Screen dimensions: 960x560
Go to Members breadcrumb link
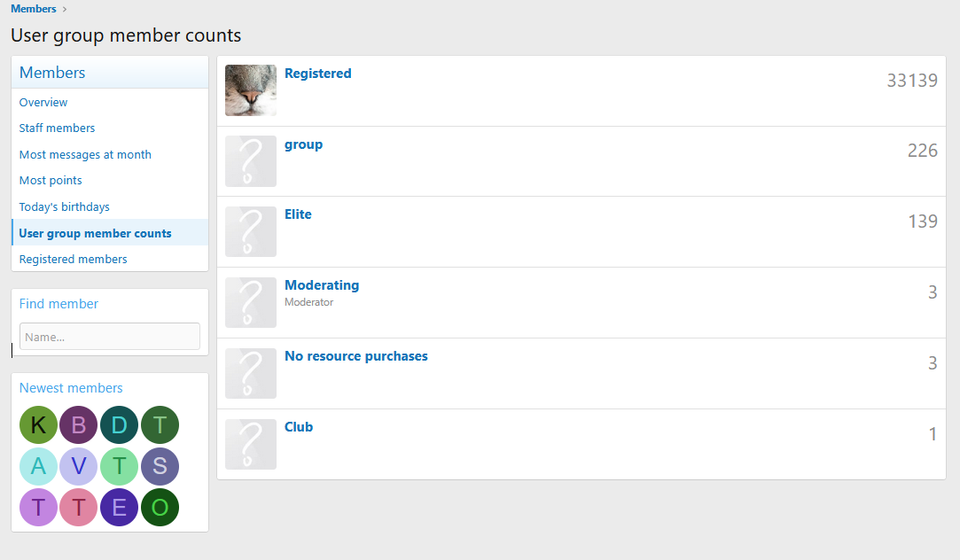34,9
